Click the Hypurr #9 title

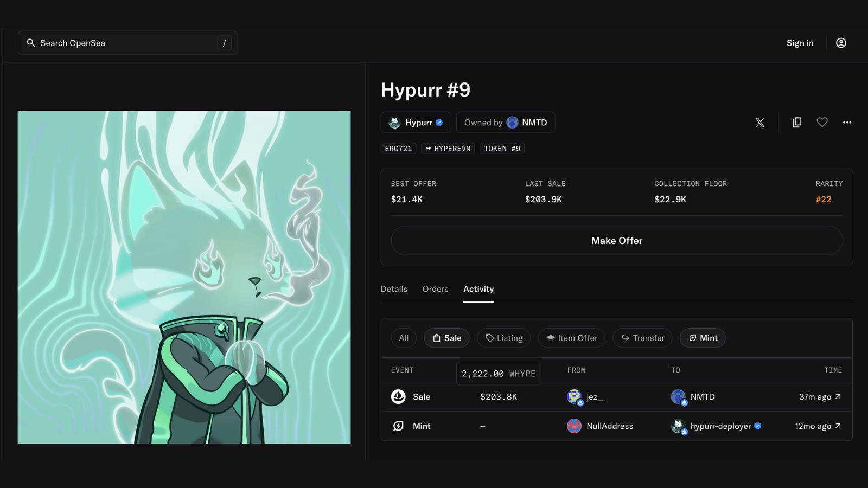pos(425,90)
